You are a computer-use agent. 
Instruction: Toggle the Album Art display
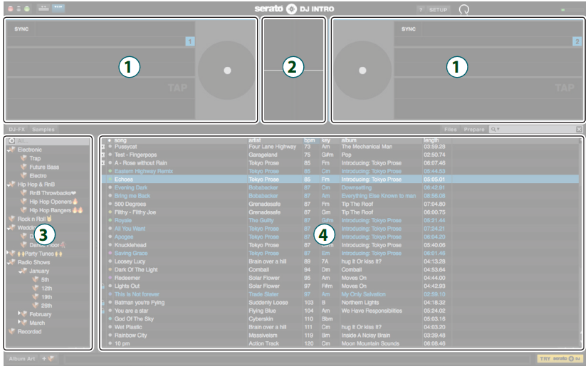[x=22, y=358]
